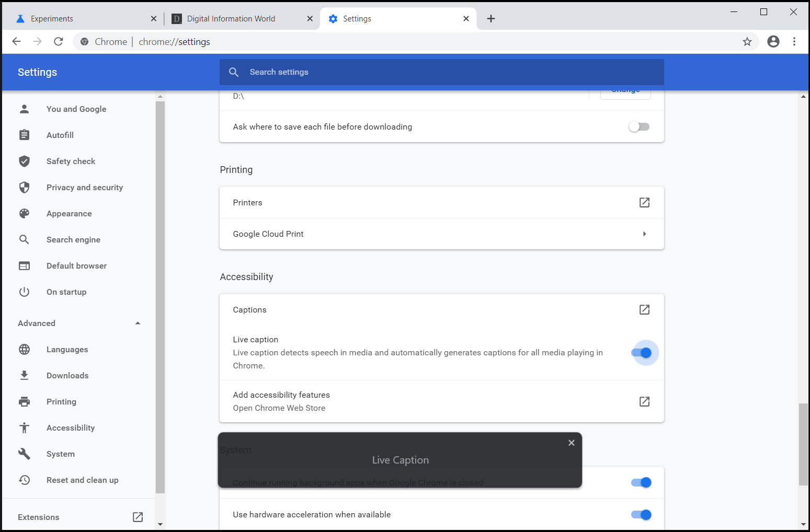The image size is (810, 532).
Task: Click the search magnifier icon in Settings
Action: pos(234,72)
